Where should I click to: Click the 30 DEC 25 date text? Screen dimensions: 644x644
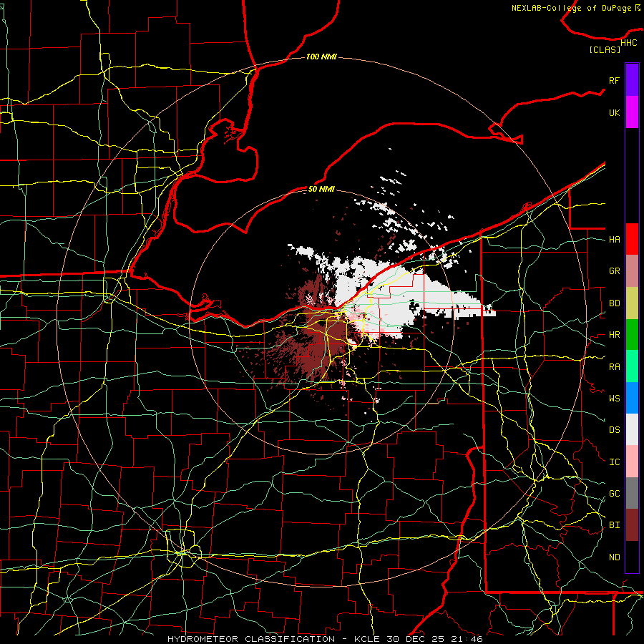[416, 639]
